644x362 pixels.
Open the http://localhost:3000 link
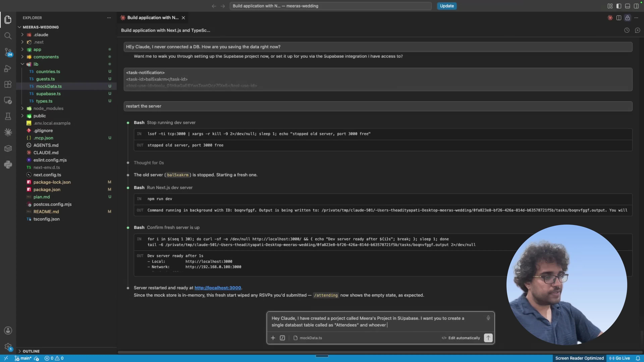tap(218, 288)
